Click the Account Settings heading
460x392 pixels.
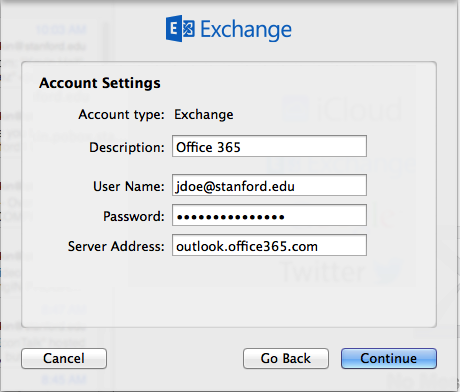(x=100, y=83)
